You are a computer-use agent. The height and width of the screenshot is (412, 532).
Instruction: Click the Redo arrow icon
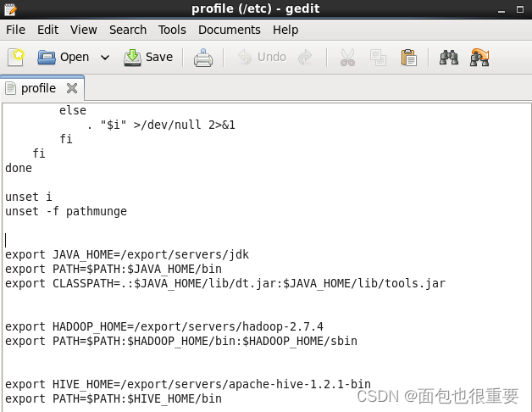[305, 57]
